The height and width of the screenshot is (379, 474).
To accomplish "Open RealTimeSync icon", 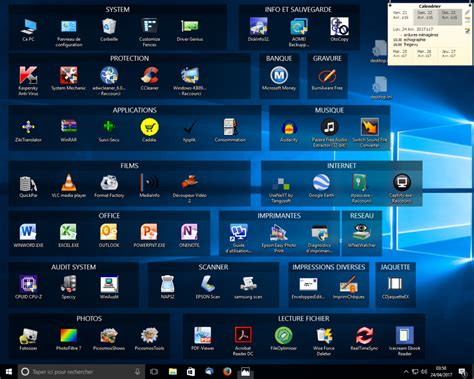I will tap(364, 336).
